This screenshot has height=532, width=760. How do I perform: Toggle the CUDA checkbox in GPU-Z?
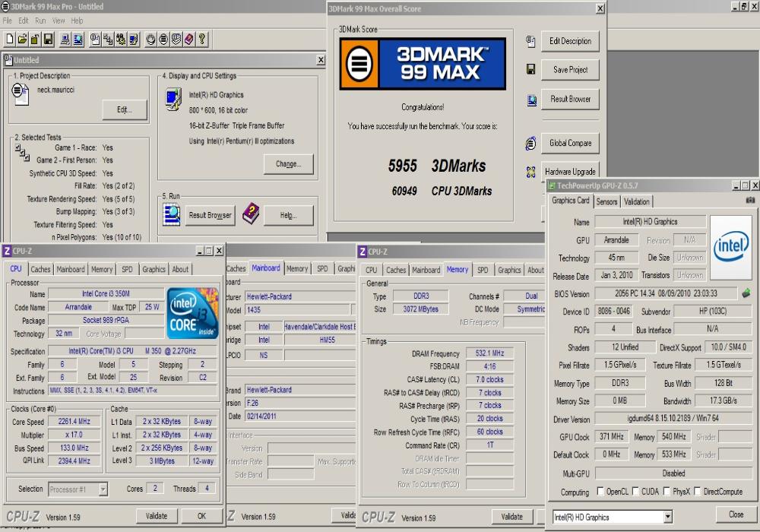(x=635, y=491)
